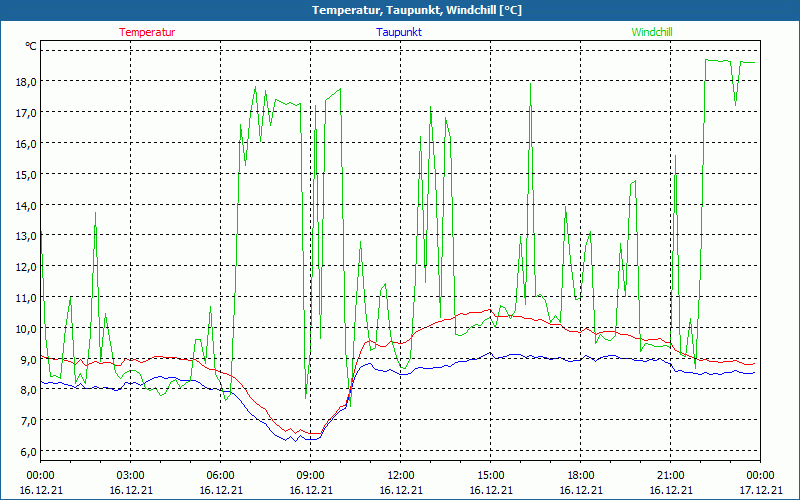The width and height of the screenshot is (800, 500).
Task: Click the 18,0 y-axis value
Action: click(x=27, y=82)
